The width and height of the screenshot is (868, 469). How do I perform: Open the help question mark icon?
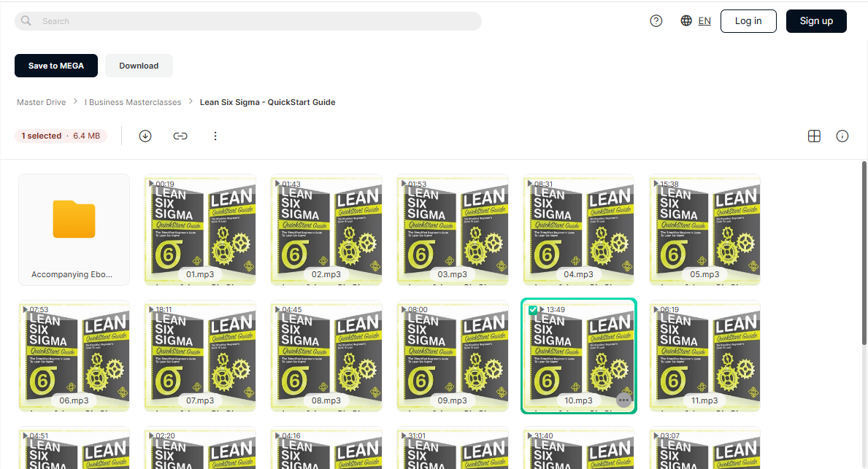click(x=656, y=21)
